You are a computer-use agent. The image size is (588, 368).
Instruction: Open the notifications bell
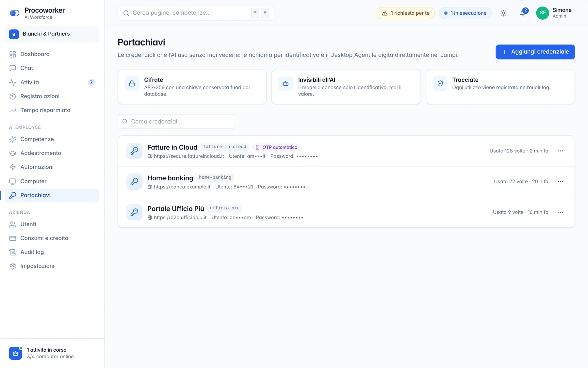[x=523, y=13]
